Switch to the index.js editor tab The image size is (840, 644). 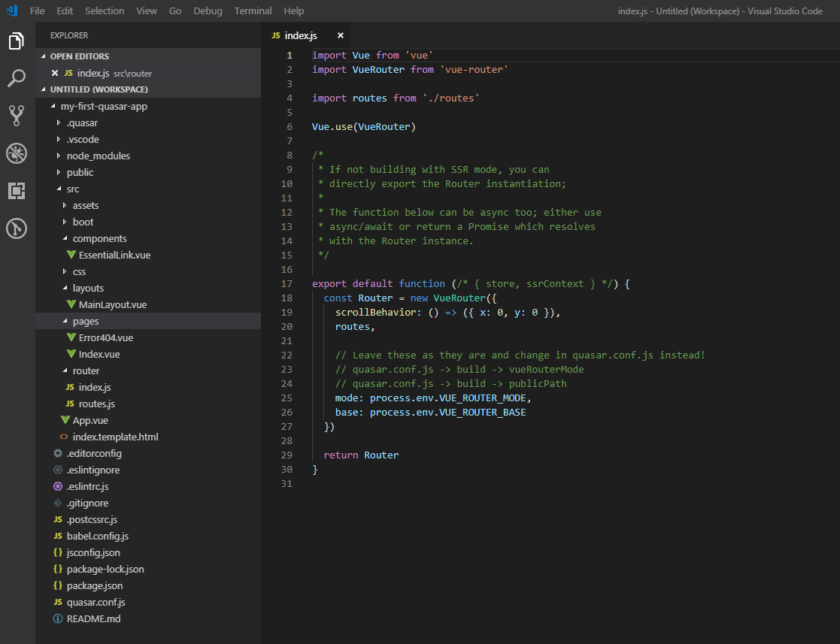click(299, 35)
